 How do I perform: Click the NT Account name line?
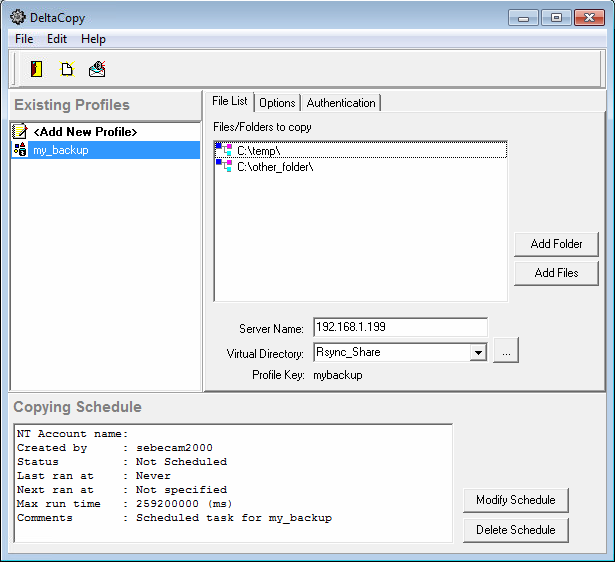click(x=73, y=433)
